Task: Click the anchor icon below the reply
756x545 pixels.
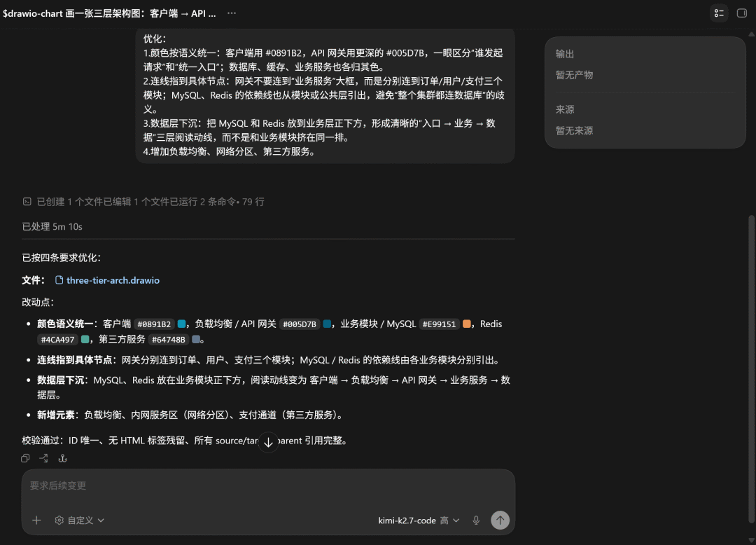Action: [x=63, y=458]
